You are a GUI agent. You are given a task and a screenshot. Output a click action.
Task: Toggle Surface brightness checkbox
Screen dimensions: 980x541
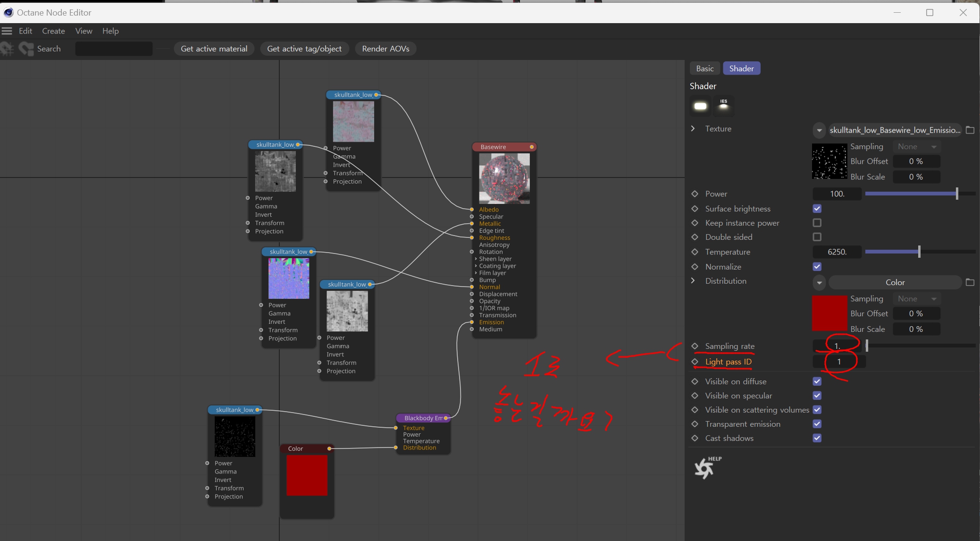tap(817, 209)
